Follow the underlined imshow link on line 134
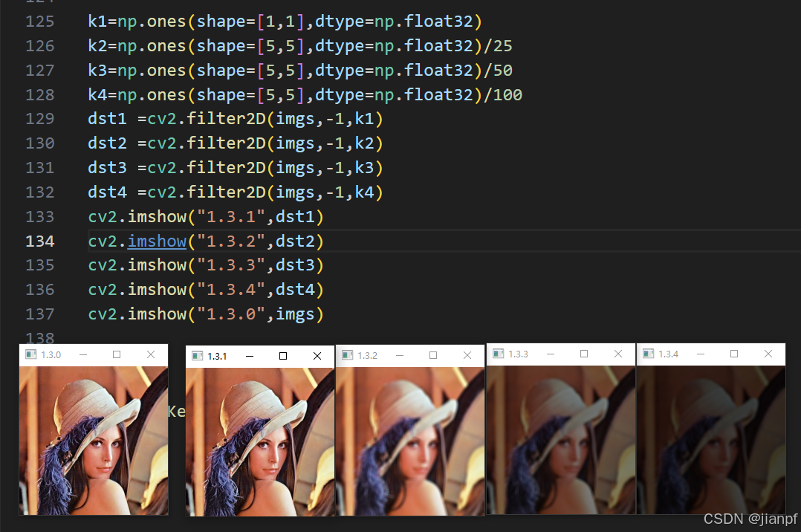801x532 pixels. tap(157, 241)
